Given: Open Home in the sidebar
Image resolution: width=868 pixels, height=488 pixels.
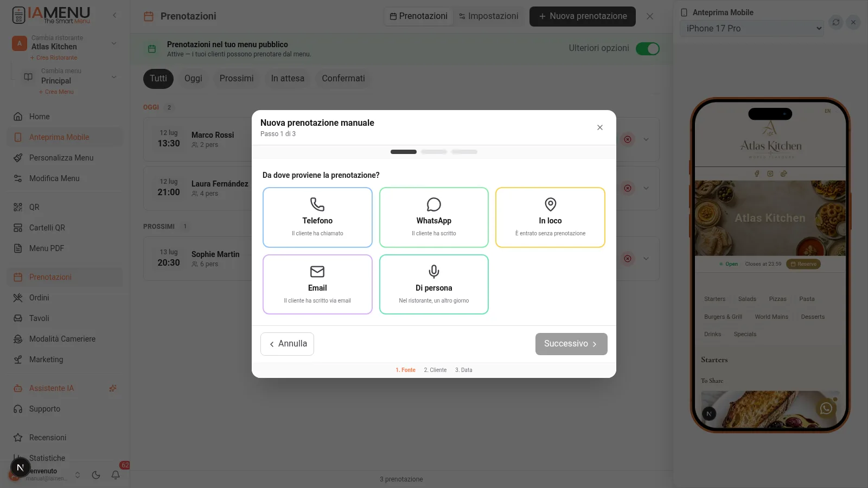Looking at the screenshot, I should click(65, 117).
